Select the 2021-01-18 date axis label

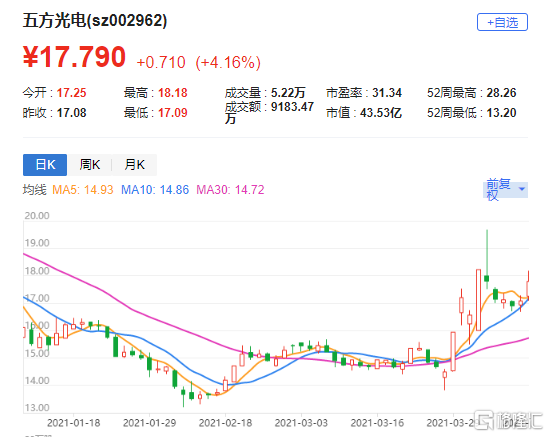click(74, 423)
